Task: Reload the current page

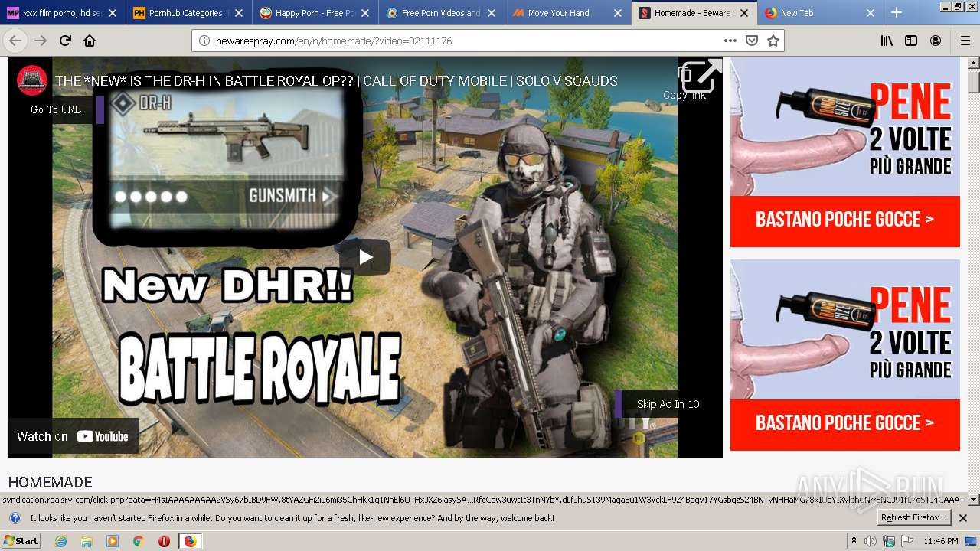Action: [65, 41]
